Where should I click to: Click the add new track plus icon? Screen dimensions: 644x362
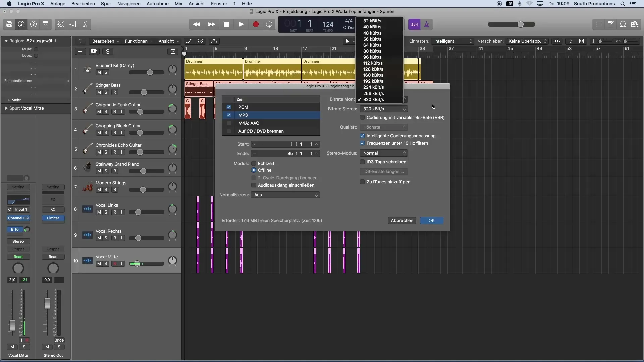click(x=80, y=52)
